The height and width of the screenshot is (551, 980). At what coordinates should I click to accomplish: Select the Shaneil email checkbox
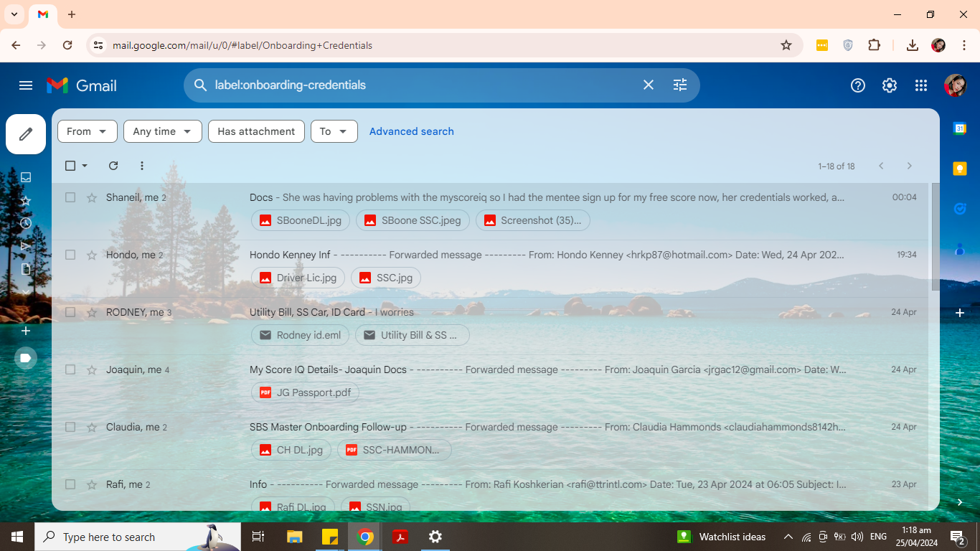click(70, 197)
